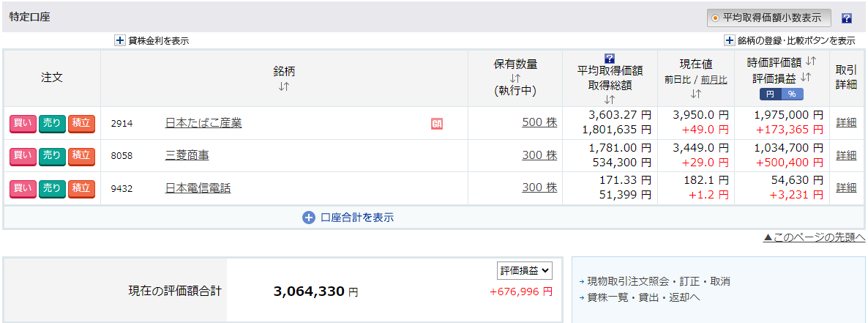The image size is (868, 323).
Task: Sort by the 銘柄 column arrows
Action: 283,86
